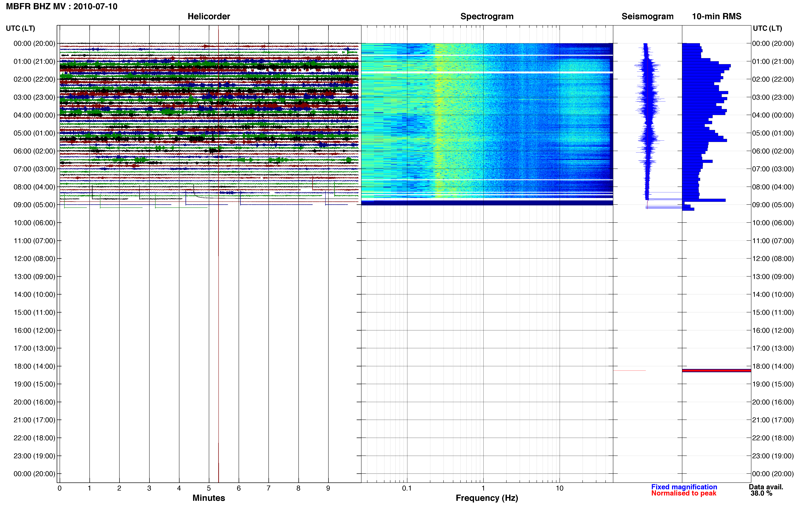Click the '10' frequency tick label
The width and height of the screenshot is (812, 508).
(x=559, y=488)
